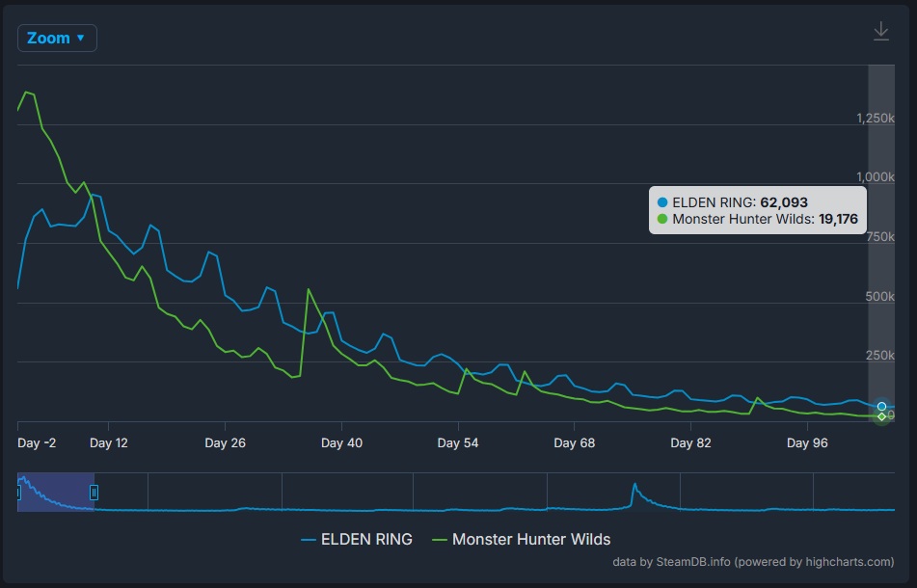Click the 1,250k y-axis label
Image resolution: width=917 pixels, height=588 pixels.
tap(875, 118)
